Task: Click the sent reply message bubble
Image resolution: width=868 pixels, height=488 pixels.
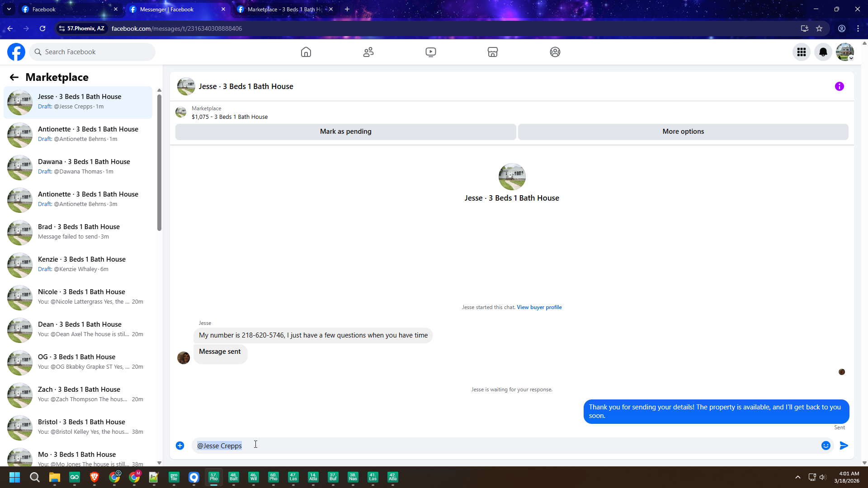Action: pos(716,412)
